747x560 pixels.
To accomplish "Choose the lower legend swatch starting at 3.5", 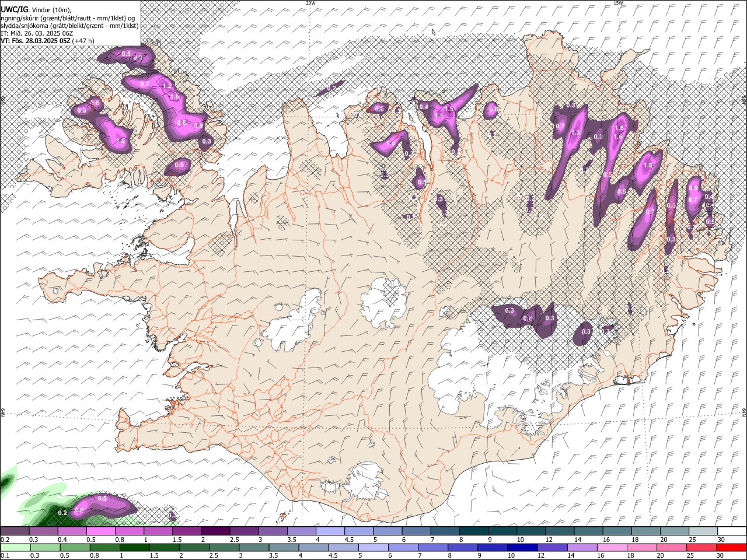I will click(x=284, y=547).
